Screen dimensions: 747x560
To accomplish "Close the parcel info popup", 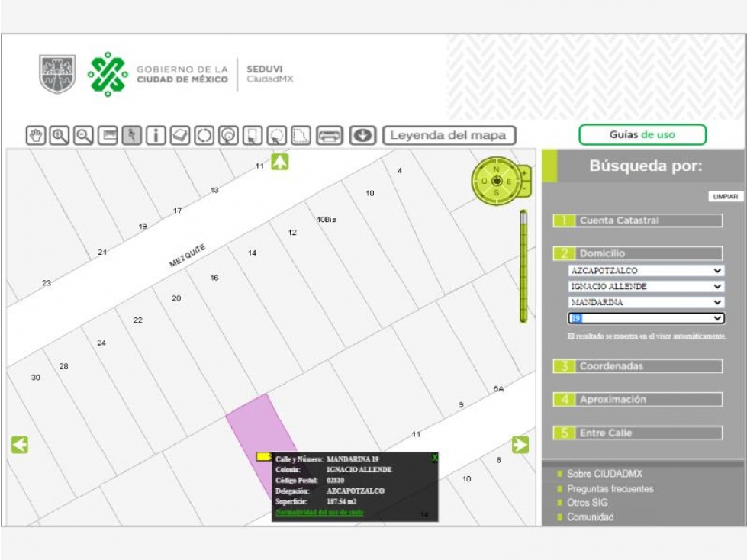I will coord(434,458).
